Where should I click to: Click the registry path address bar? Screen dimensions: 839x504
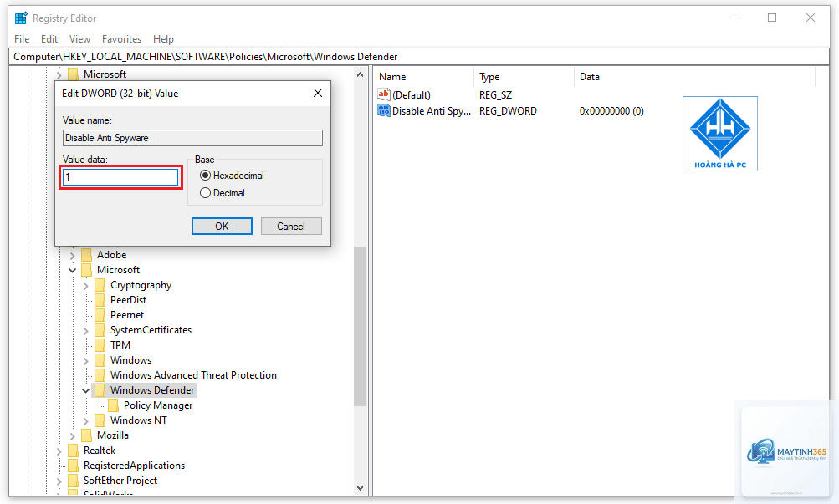pyautogui.click(x=419, y=57)
